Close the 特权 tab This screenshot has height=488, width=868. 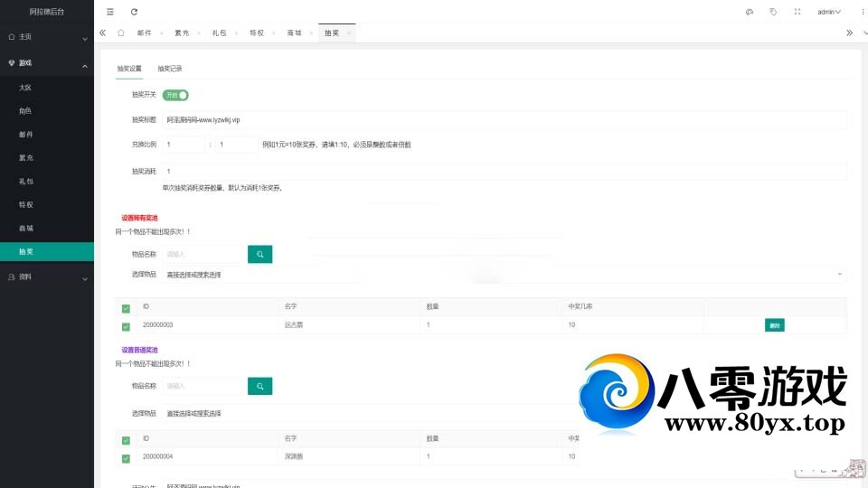[x=273, y=33]
